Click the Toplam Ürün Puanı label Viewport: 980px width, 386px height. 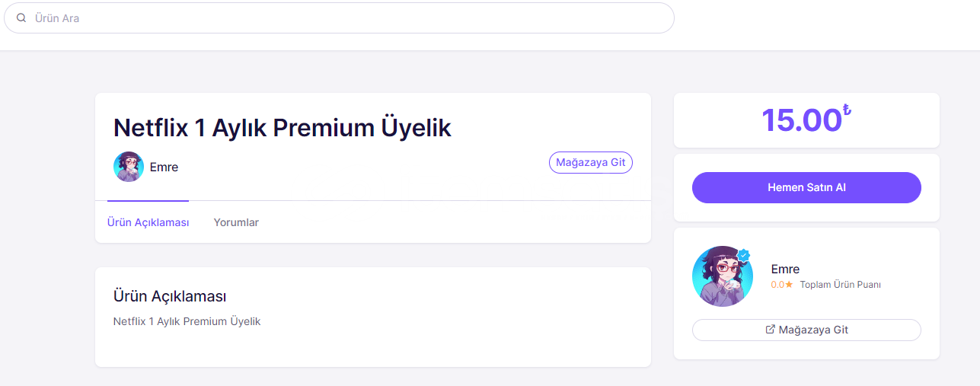pos(840,285)
